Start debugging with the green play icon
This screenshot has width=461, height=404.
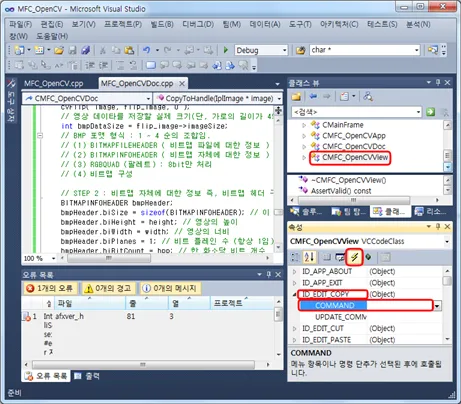point(226,50)
